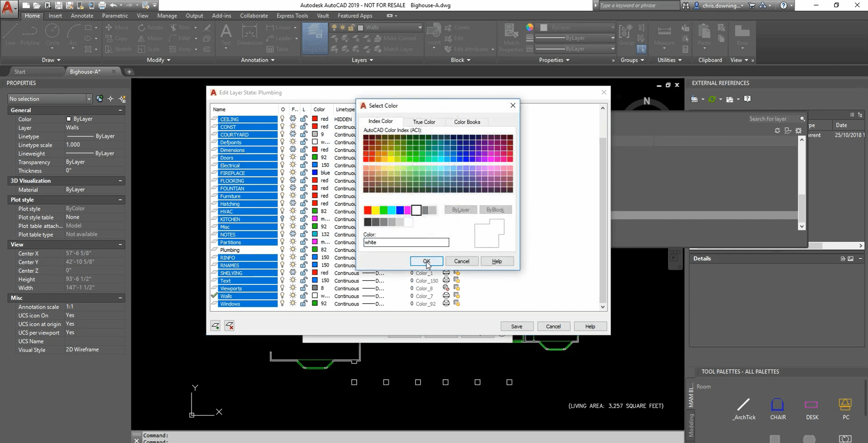Click the Quick Select icon in Properties
This screenshot has width=868, height=443.
122,99
